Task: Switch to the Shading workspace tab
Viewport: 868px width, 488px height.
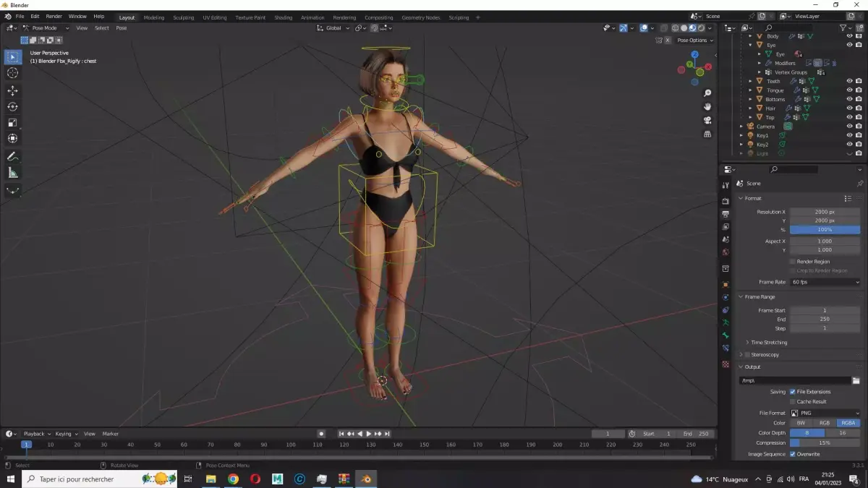Action: pyautogui.click(x=284, y=17)
